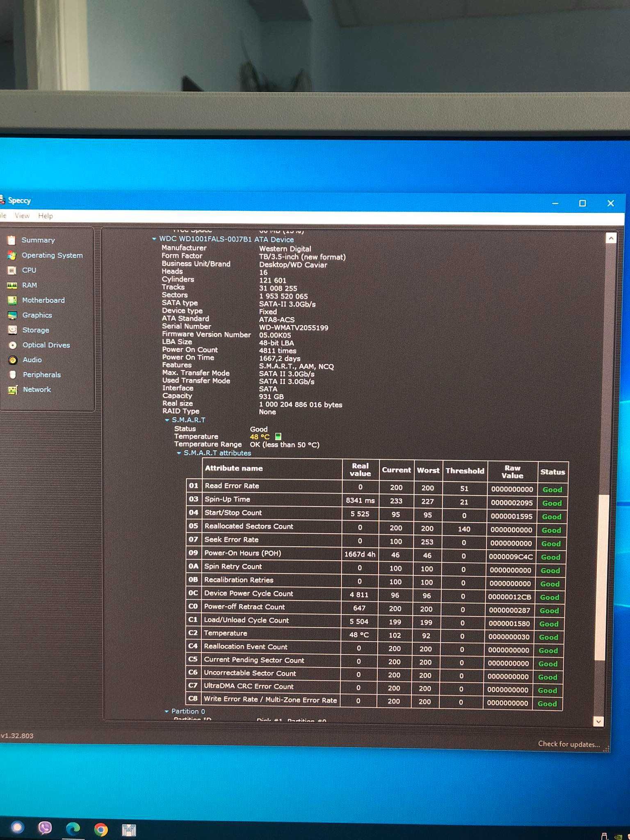Click serial number WD-WMATV2055199

click(294, 328)
